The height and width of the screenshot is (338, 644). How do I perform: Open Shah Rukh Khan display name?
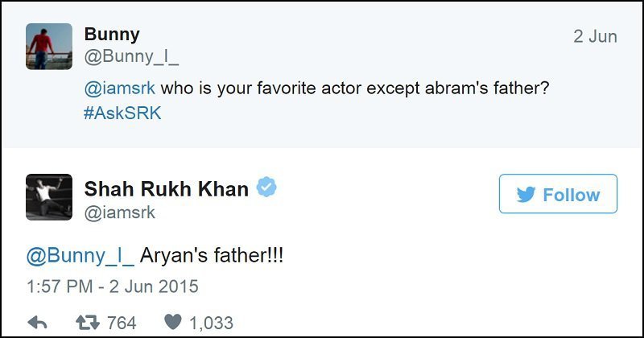(167, 189)
